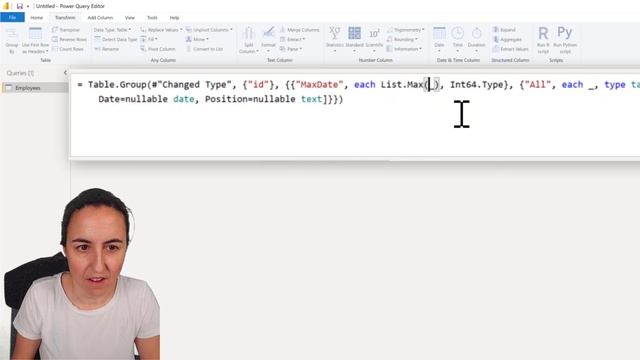Open the Unpivot Columns dropdown
The width and height of the screenshot is (640, 360).
coord(209,30)
